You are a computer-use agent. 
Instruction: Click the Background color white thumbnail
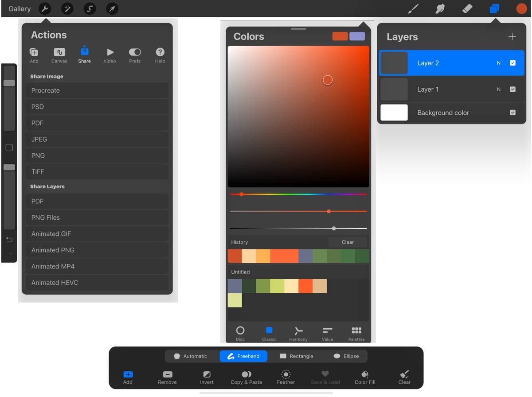(394, 113)
